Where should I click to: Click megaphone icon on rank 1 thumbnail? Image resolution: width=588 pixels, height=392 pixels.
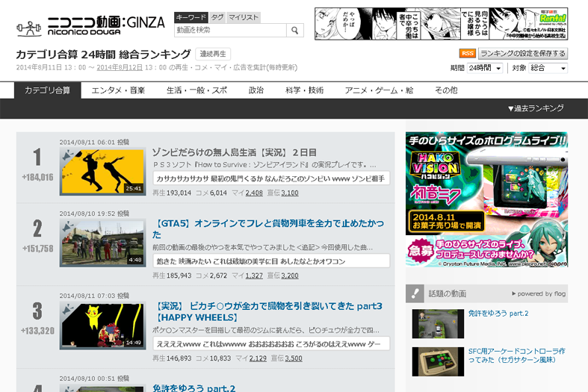click(68, 155)
